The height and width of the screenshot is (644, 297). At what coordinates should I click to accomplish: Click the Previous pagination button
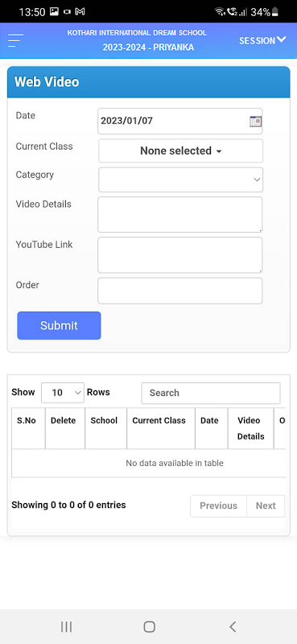[218, 506]
